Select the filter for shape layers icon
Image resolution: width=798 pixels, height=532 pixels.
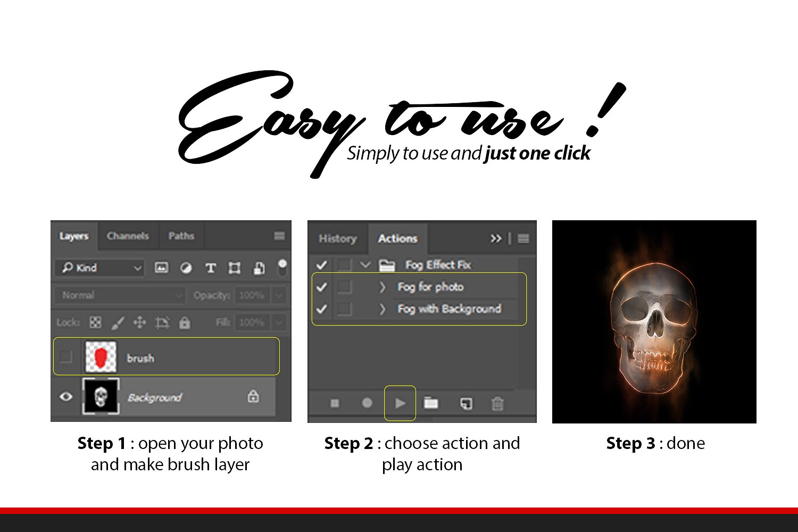tap(234, 268)
